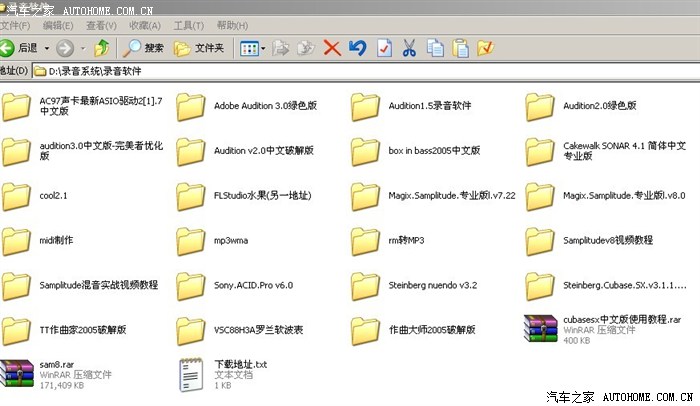Open the Views dropdown in toolbar
Image resolution: width=700 pixels, height=406 pixels.
pyautogui.click(x=252, y=47)
